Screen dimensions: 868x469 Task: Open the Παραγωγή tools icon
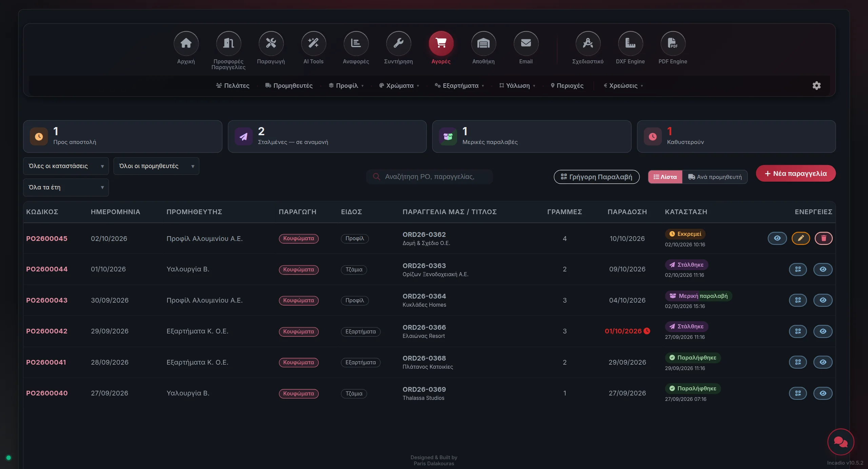[271, 43]
